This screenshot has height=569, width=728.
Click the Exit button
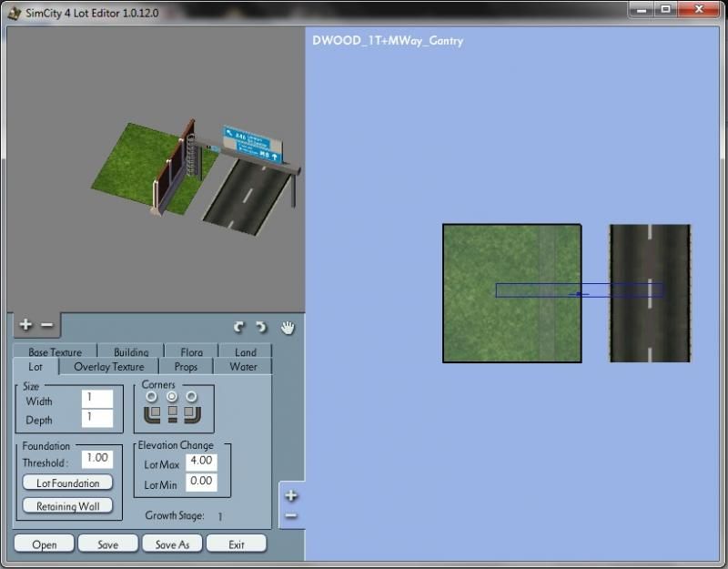[x=237, y=544]
